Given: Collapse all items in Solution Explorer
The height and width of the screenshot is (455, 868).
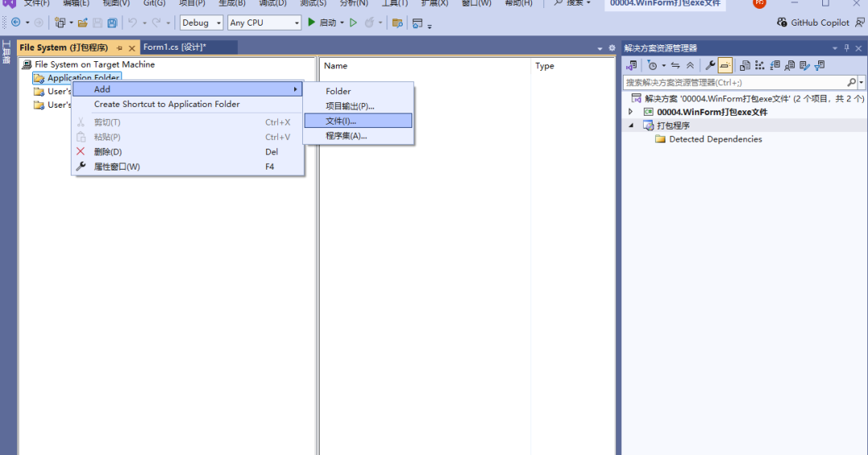Looking at the screenshot, I should (x=690, y=65).
